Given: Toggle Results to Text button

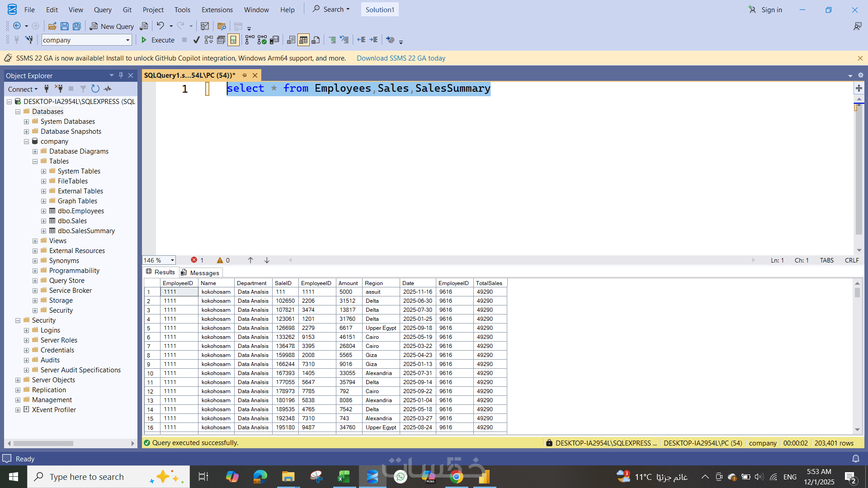Looking at the screenshot, I should point(291,40).
